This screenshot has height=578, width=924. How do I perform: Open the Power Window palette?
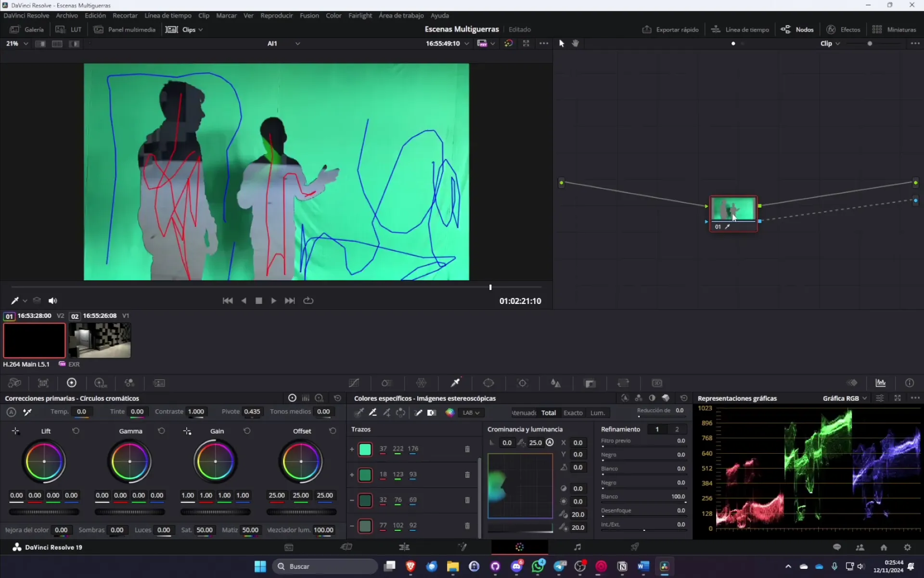(x=488, y=383)
